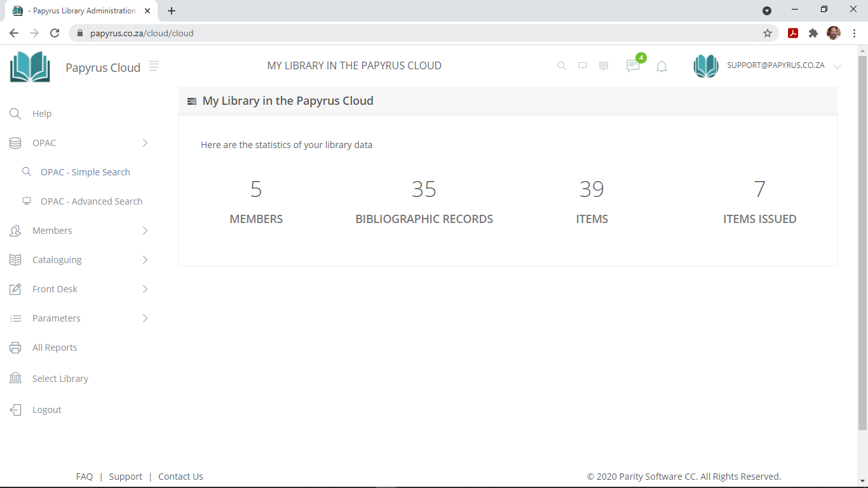Screen dimensions: 868x488
Task: Open the Help menu item
Action: click(42, 114)
